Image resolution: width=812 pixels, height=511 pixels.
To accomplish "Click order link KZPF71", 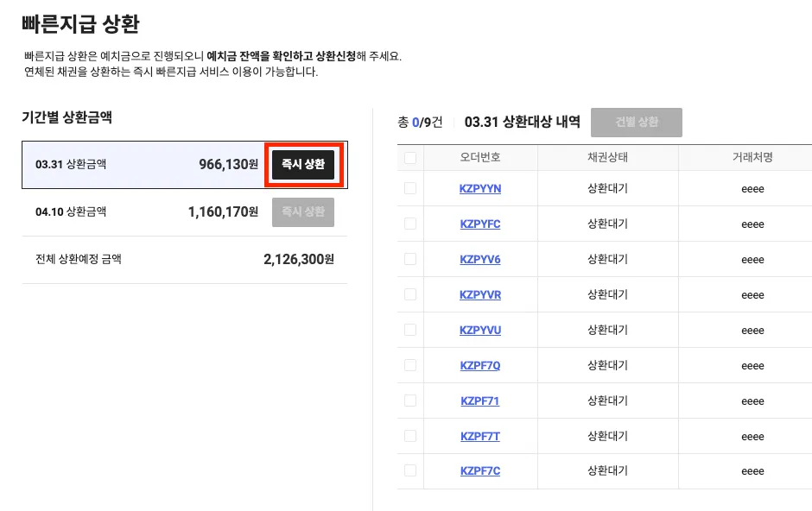I will (x=480, y=401).
